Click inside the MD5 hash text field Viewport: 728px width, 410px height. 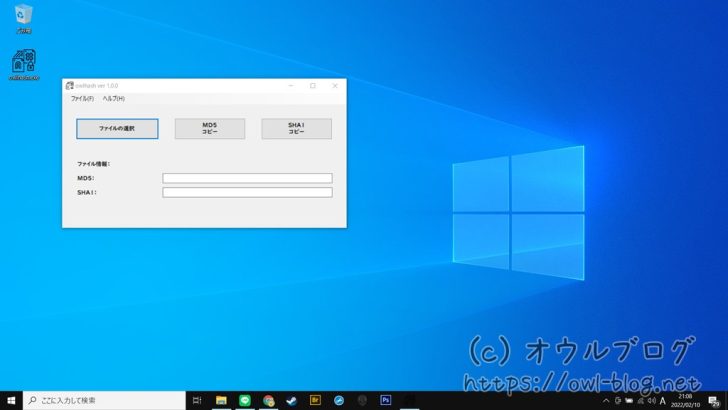point(247,178)
